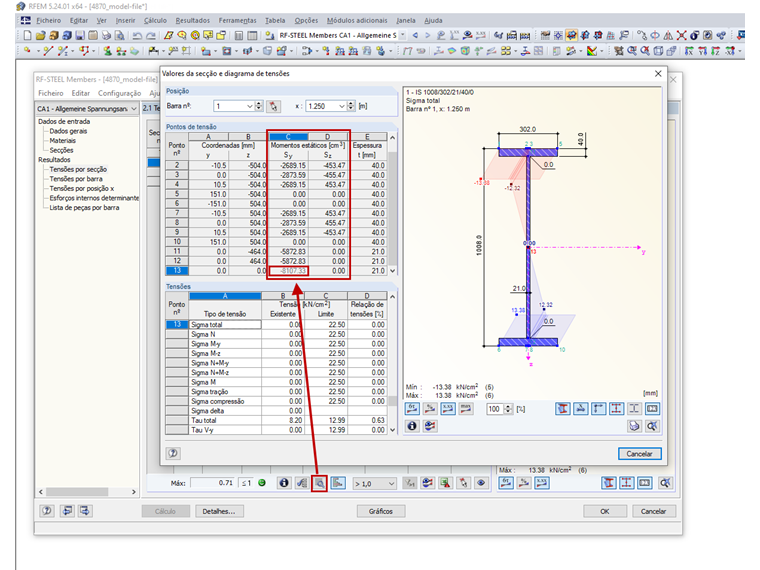The height and width of the screenshot is (570, 760).
Task: Open Configuração menu in RF-STEEL window
Action: point(119,93)
